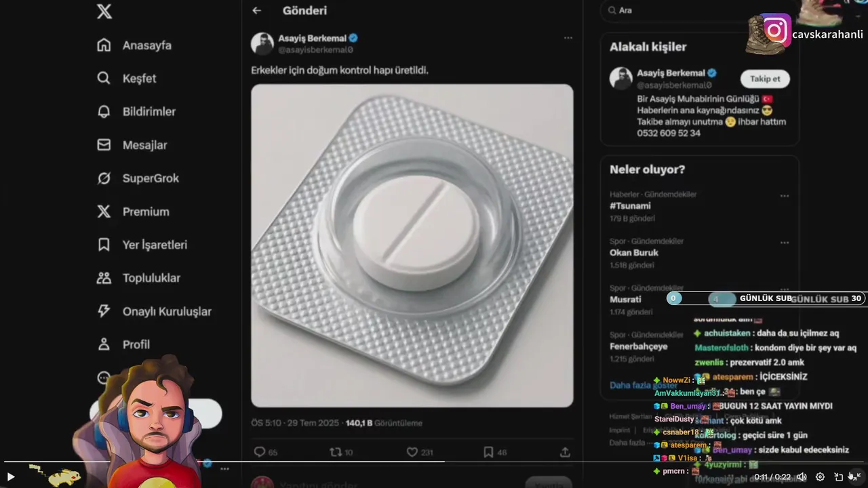The image size is (868, 488).
Task: Go back with the arrow beside Gönderi
Action: point(256,10)
